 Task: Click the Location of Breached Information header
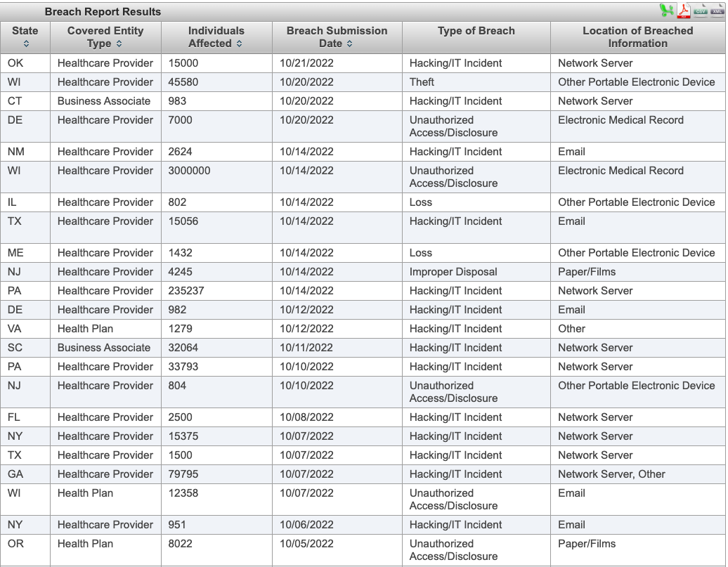tap(638, 37)
